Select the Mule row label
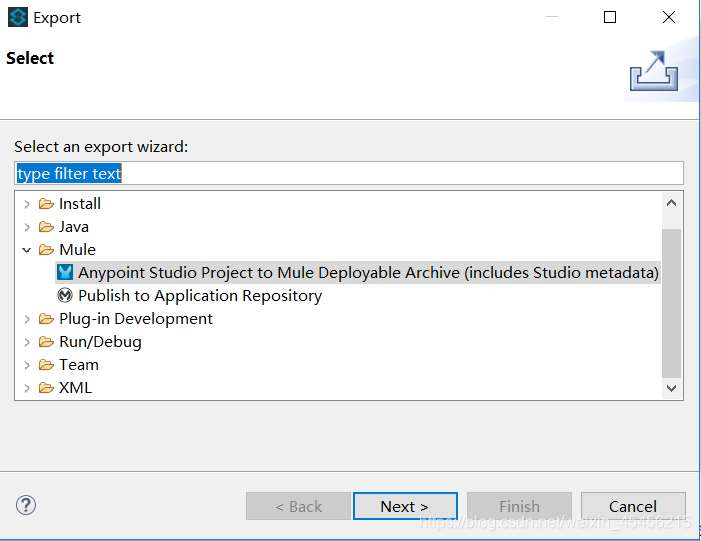This screenshot has height=541, width=701. 77,249
